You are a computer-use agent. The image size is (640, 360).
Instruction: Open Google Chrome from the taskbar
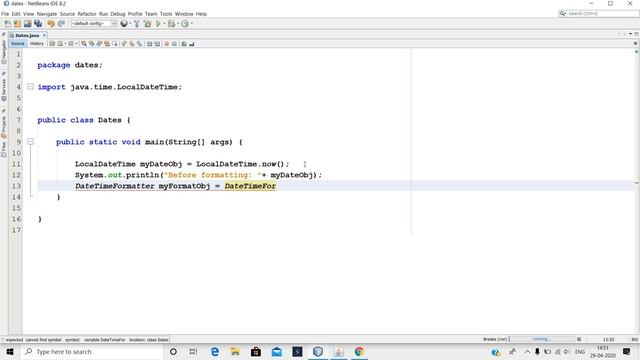[359, 351]
